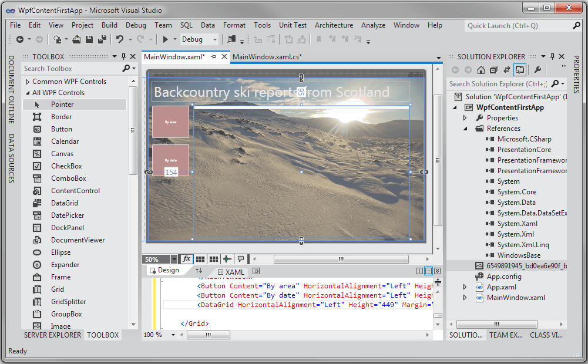Open the 50% zoom level dropdown
Viewport: 588px width, 364px height.
coord(174,259)
